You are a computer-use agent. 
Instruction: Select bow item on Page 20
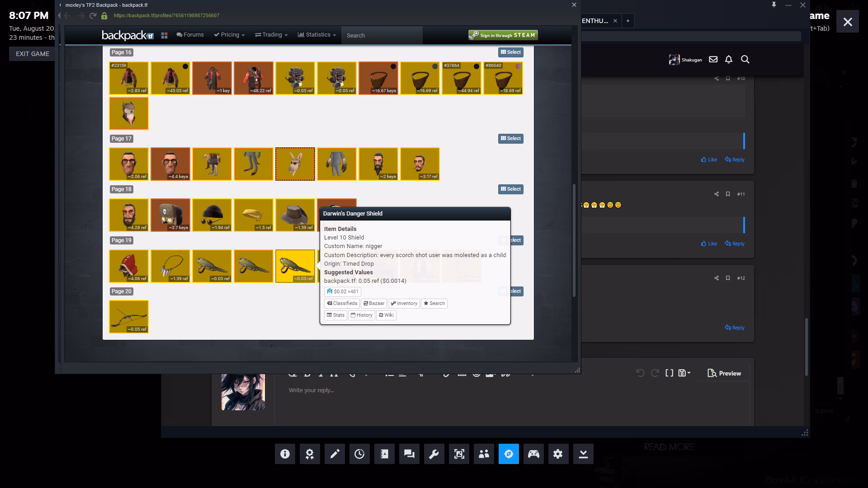(x=129, y=317)
